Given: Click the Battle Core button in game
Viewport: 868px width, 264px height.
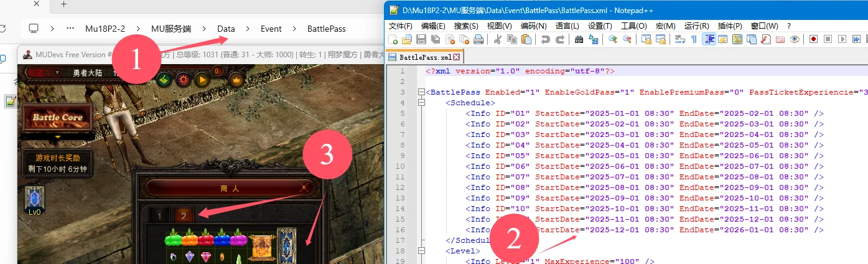Looking at the screenshot, I should pyautogui.click(x=58, y=118).
